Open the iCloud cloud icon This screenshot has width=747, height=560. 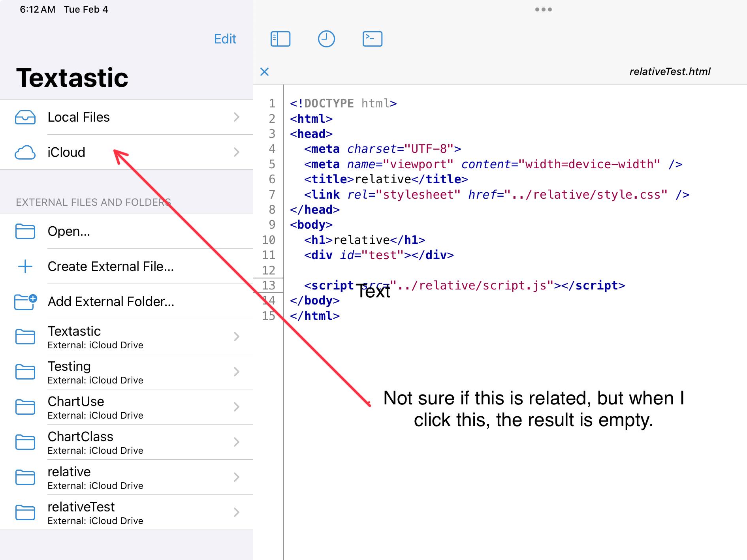tap(25, 152)
